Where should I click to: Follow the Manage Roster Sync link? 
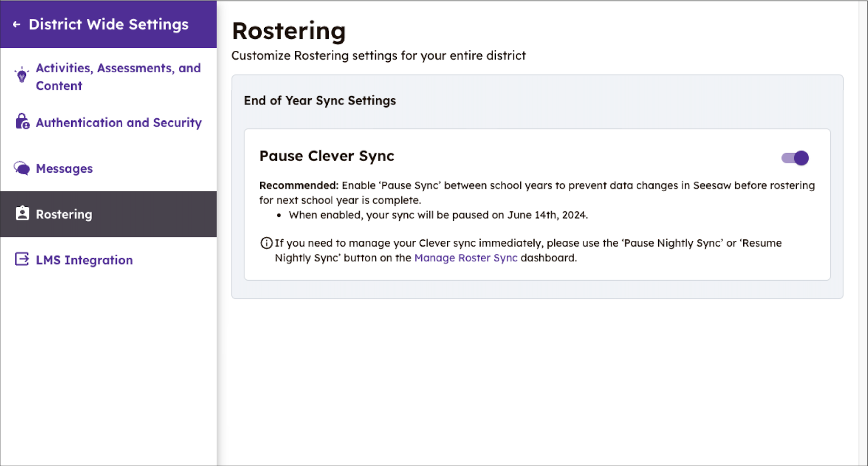tap(465, 258)
